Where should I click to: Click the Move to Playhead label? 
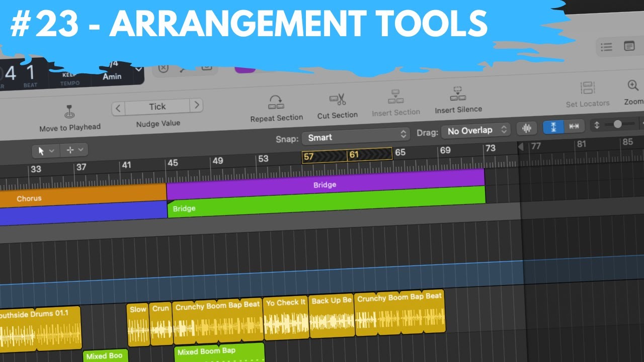pos(70,128)
